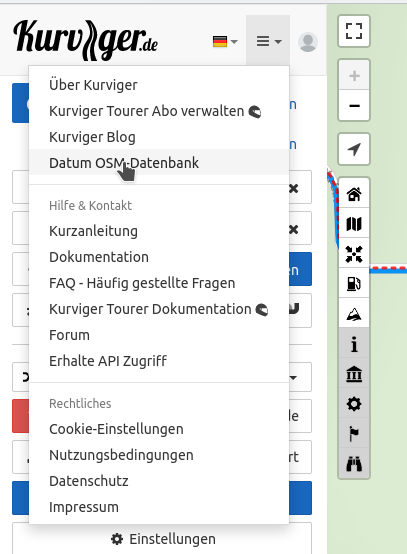Click the locate-me arrow icon
The height and width of the screenshot is (554, 407).
pos(354,149)
